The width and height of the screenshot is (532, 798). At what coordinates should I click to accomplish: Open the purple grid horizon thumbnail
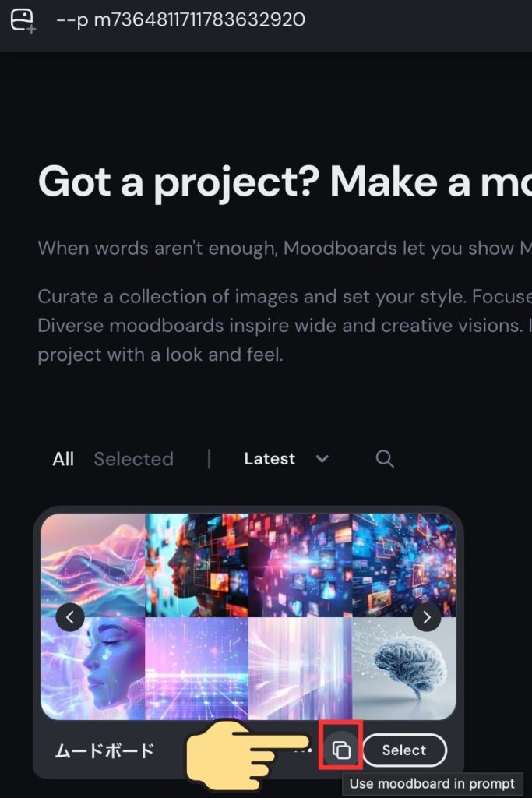point(197,669)
